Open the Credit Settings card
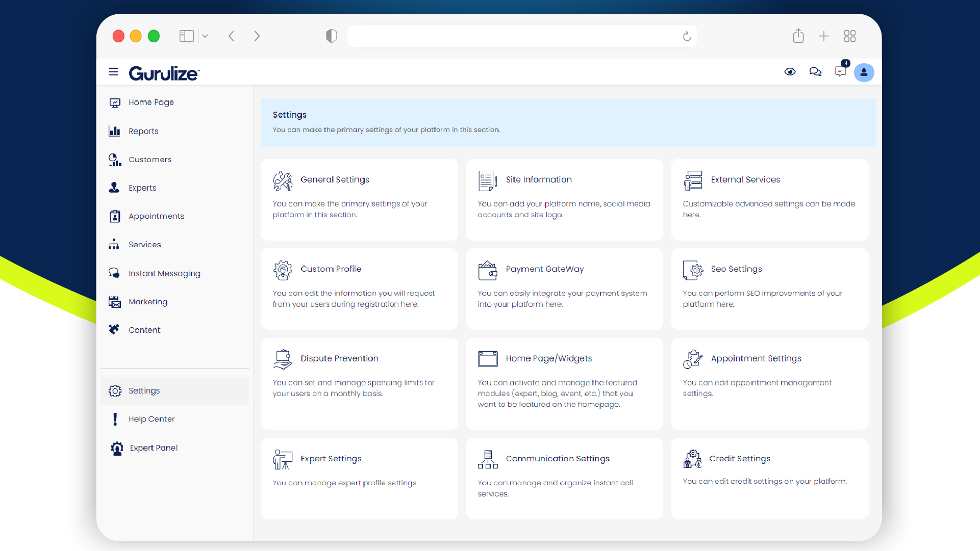This screenshot has height=551, width=980. 769,478
